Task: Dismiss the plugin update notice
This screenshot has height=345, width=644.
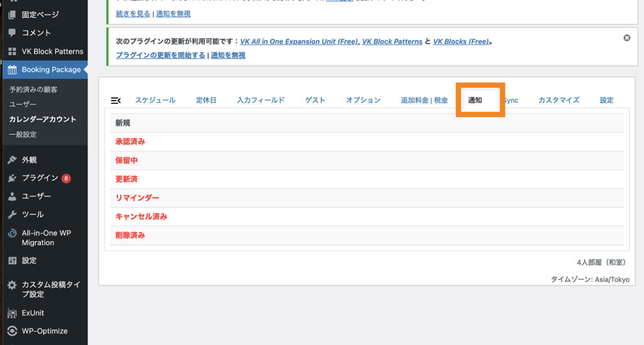Action: pos(626,38)
